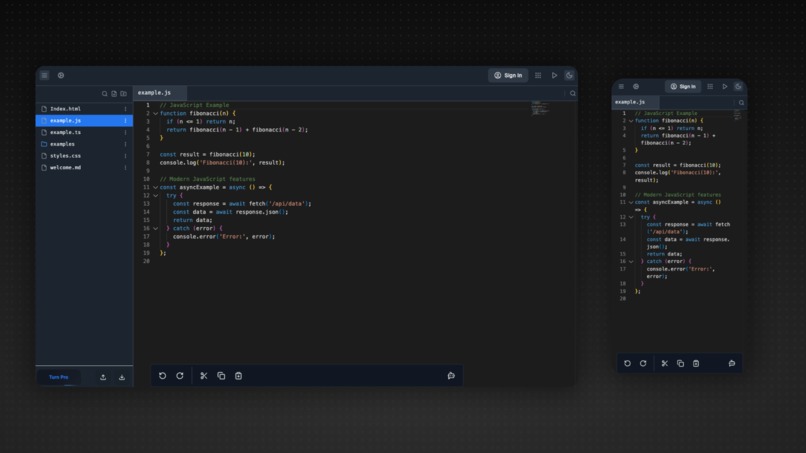
Task: Open more options for example.js row
Action: pos(125,120)
